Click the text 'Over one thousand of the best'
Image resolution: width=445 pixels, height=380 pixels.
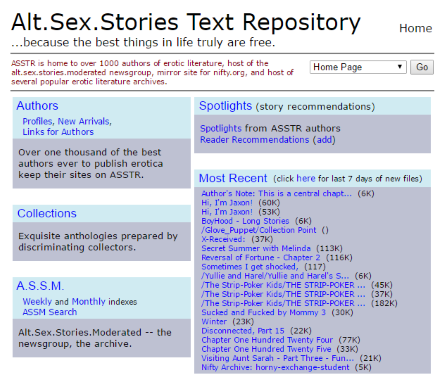90,152
